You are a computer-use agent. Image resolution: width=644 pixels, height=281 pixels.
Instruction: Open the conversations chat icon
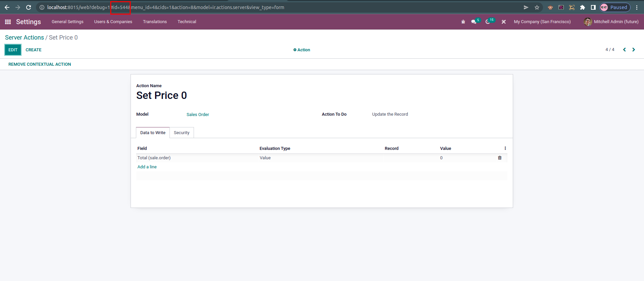[x=474, y=22]
